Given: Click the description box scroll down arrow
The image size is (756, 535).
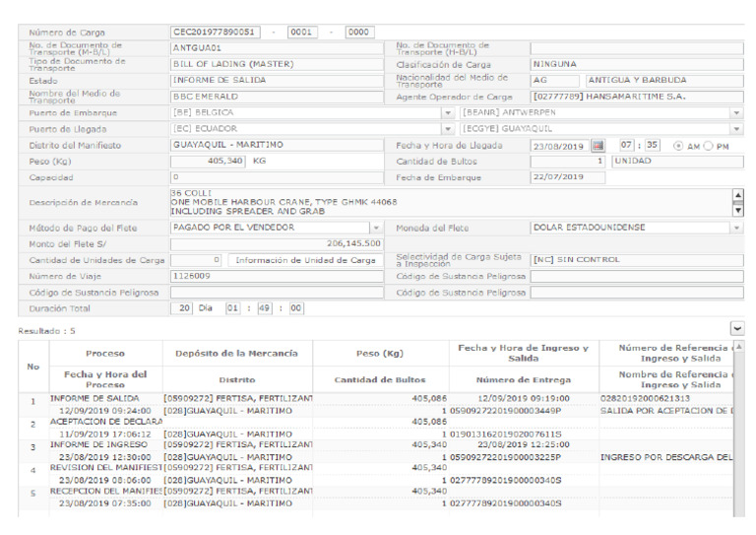Looking at the screenshot, I should tap(737, 210).
